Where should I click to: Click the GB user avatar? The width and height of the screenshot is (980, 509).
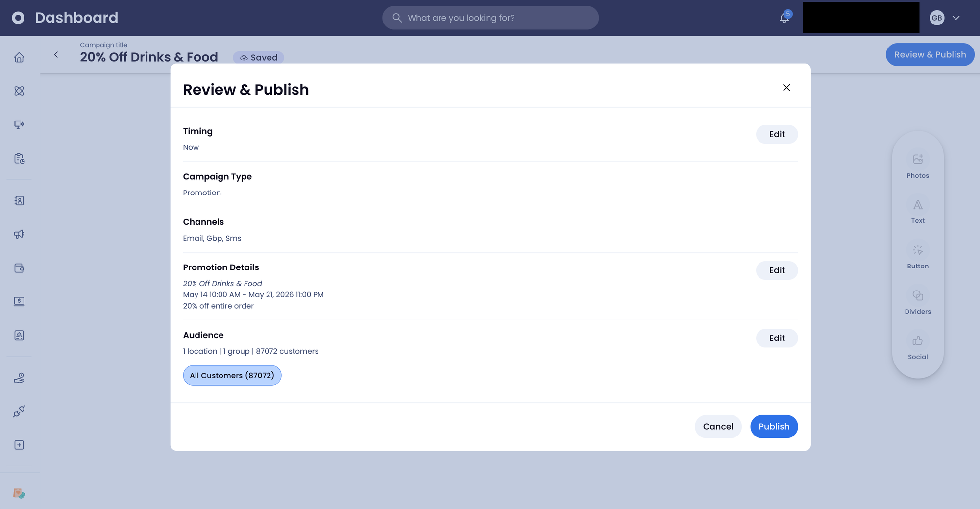click(937, 18)
